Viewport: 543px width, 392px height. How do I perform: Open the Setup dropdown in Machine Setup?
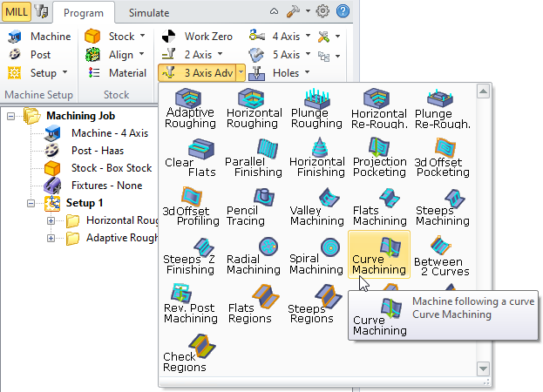(x=64, y=73)
